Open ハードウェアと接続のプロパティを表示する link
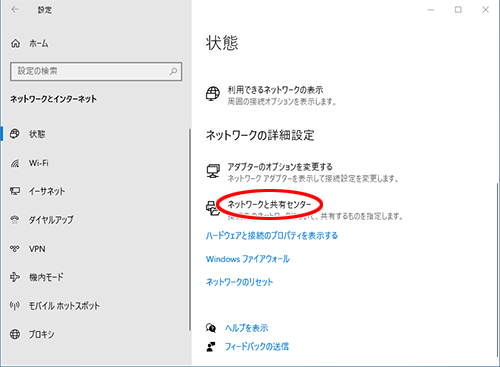The image size is (500, 367). [272, 236]
